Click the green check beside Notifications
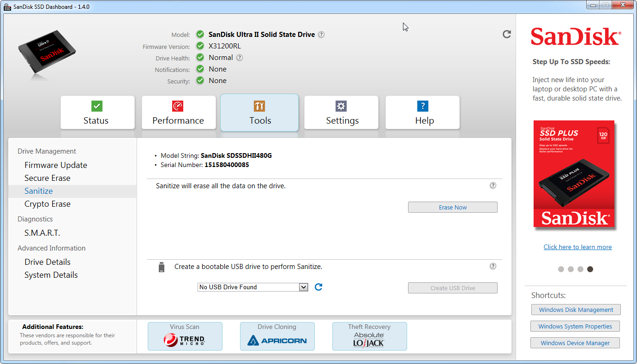 (x=200, y=69)
